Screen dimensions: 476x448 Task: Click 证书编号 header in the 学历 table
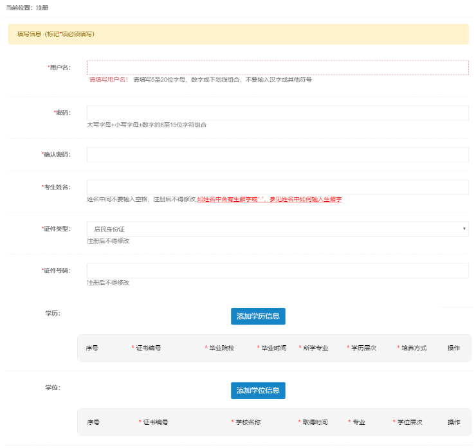tap(148, 348)
